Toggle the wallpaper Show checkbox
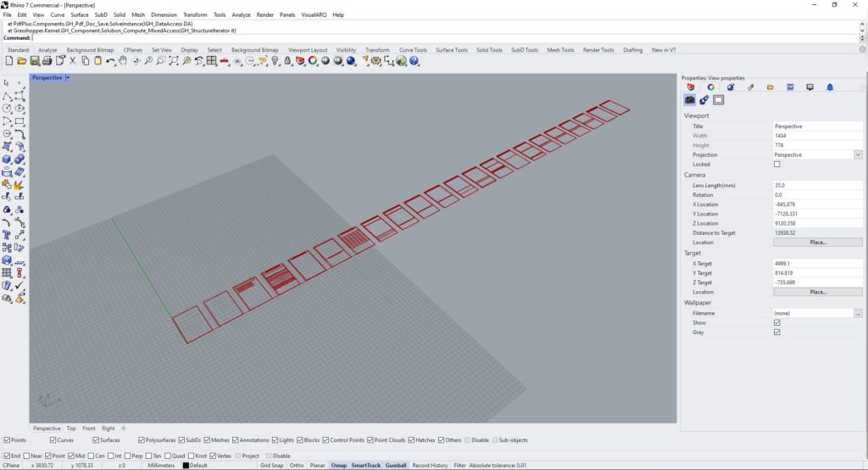 pyautogui.click(x=777, y=322)
